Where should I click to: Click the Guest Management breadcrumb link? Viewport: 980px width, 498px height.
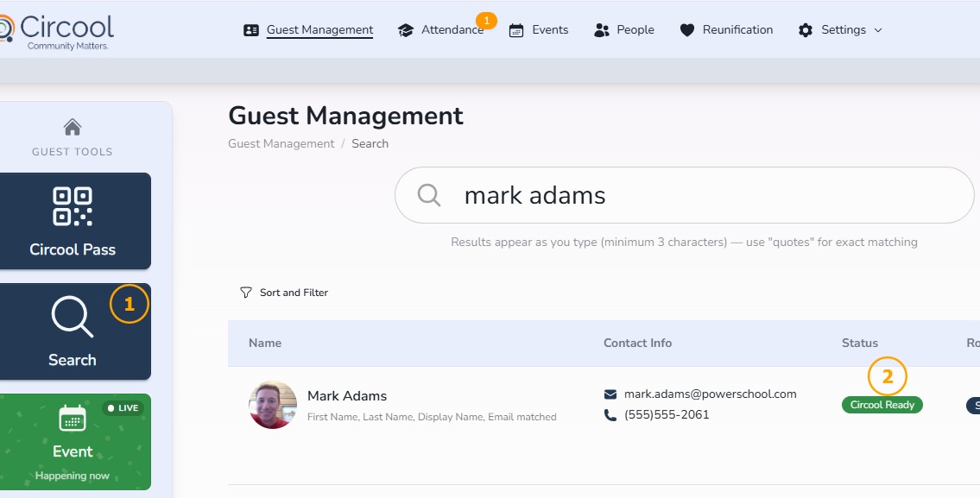[281, 144]
